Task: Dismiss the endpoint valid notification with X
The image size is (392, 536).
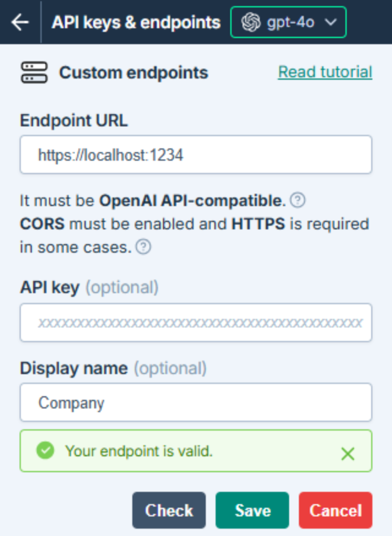Action: pos(347,453)
